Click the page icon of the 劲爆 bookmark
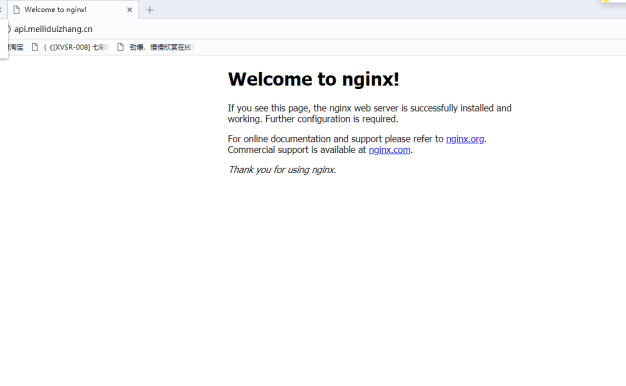This screenshot has width=626, height=386. point(120,48)
